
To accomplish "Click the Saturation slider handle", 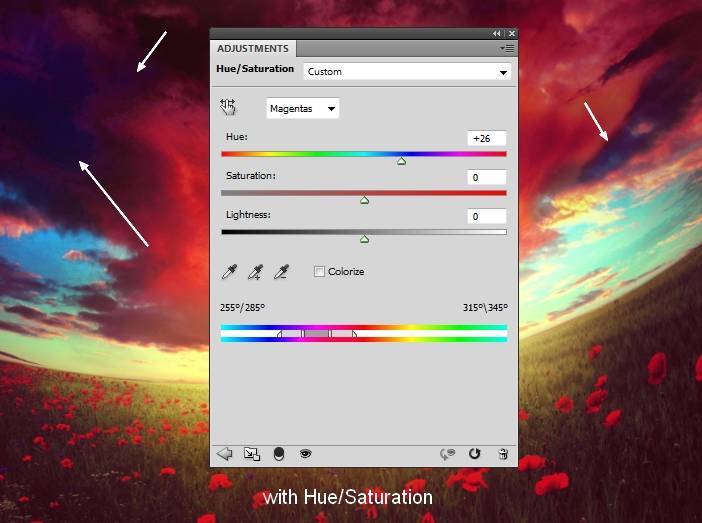I will click(x=364, y=200).
